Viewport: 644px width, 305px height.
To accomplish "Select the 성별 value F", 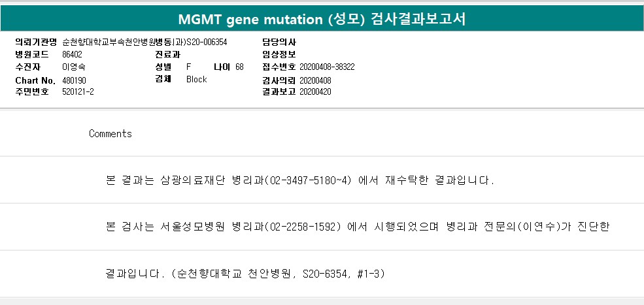I will tap(189, 67).
